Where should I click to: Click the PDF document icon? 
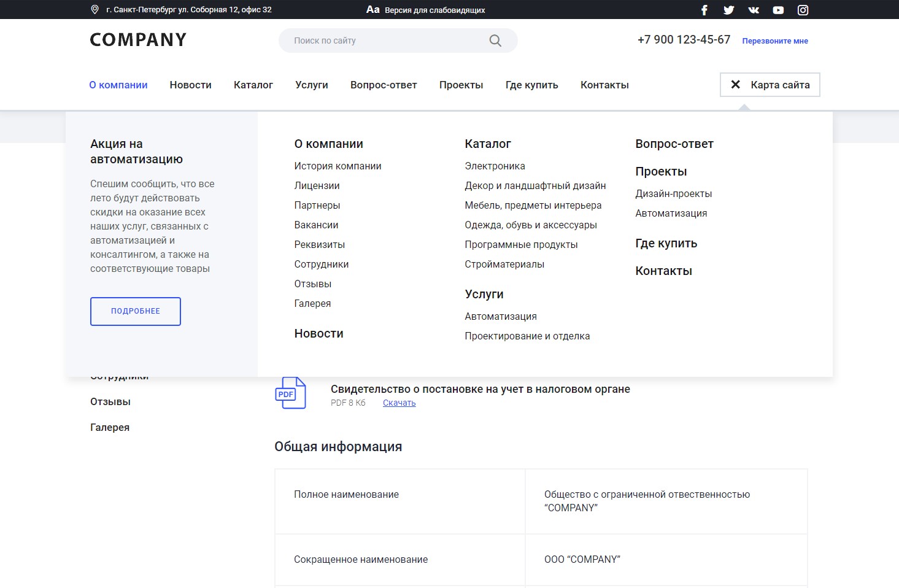tap(290, 393)
